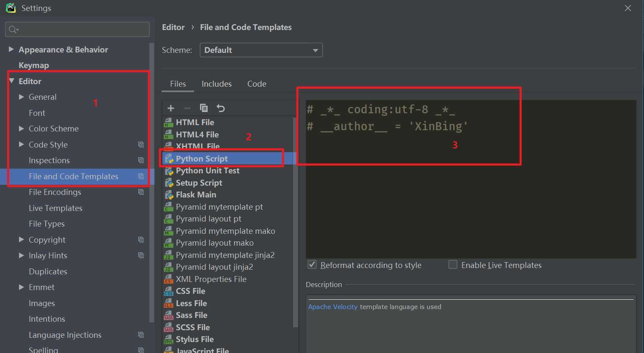The image size is (644, 353).
Task: Select the Sass File template icon
Action: (x=169, y=315)
